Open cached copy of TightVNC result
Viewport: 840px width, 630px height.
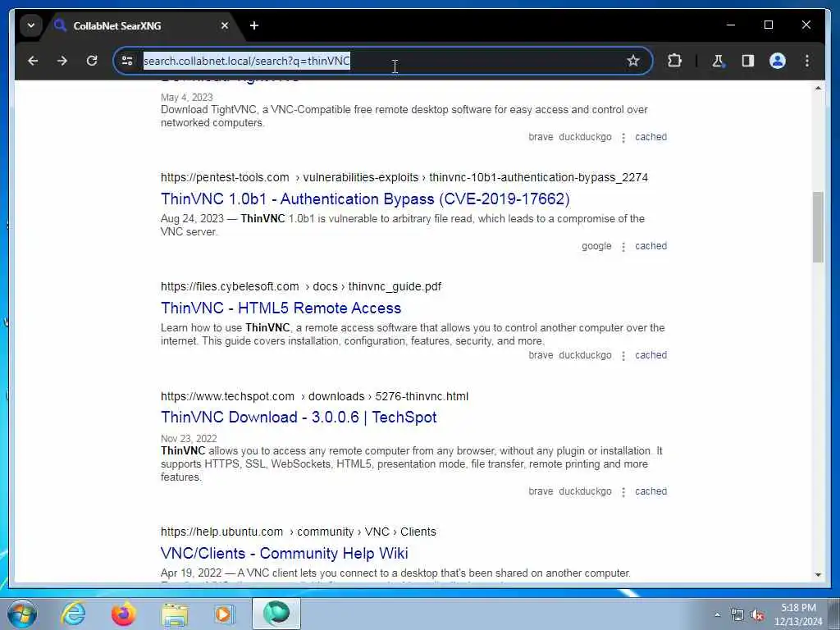[x=651, y=137]
